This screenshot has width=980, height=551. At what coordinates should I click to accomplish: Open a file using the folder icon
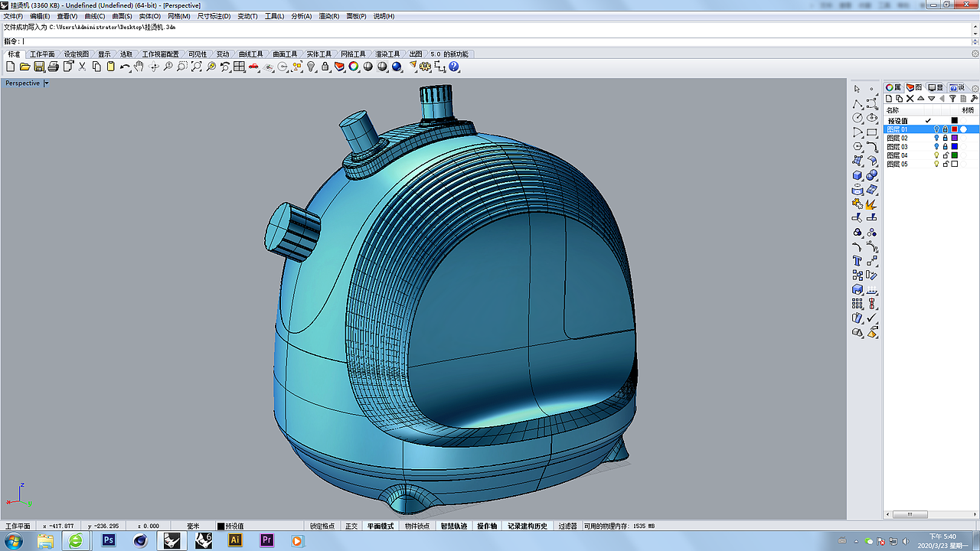[24, 67]
